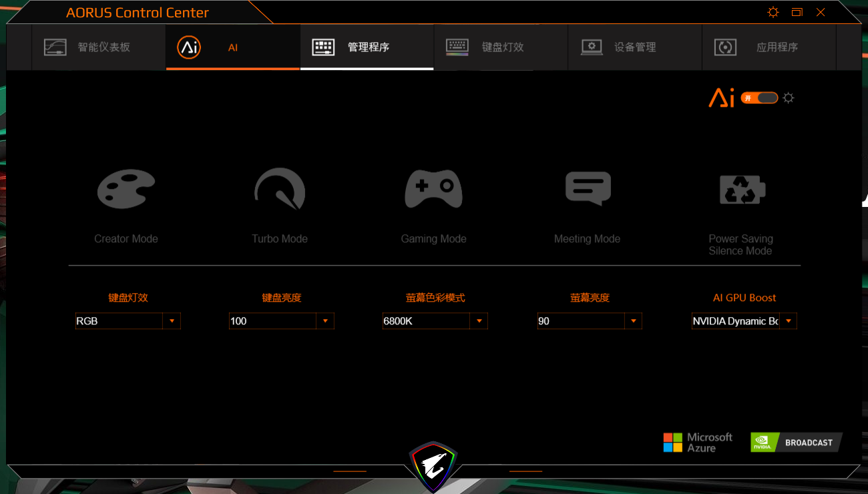Screen dimensions: 868x494
Task: Choose the Gaming Mode controller icon
Action: [x=433, y=190]
